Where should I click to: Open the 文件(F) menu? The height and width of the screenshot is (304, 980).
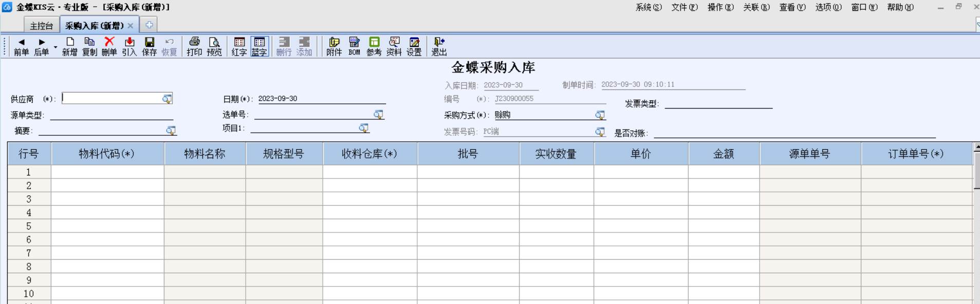click(x=685, y=7)
